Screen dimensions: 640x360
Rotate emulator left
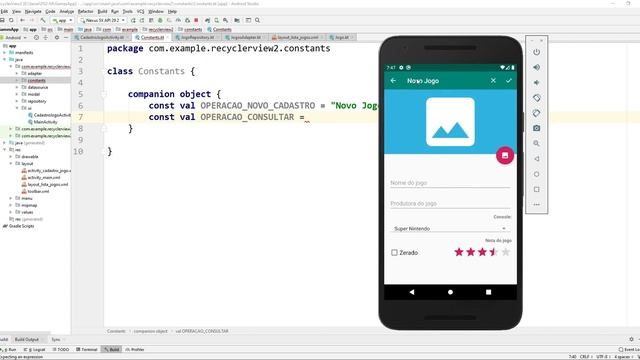coord(536,98)
